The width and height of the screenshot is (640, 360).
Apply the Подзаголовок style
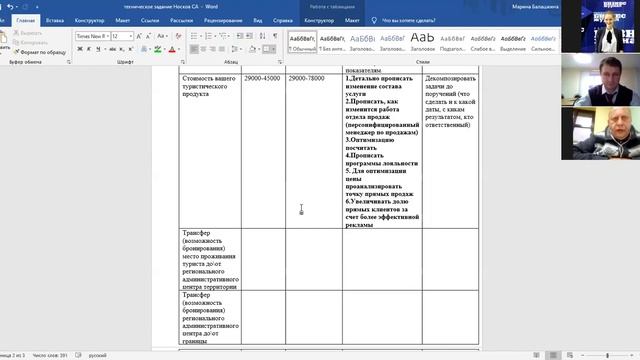(452, 42)
